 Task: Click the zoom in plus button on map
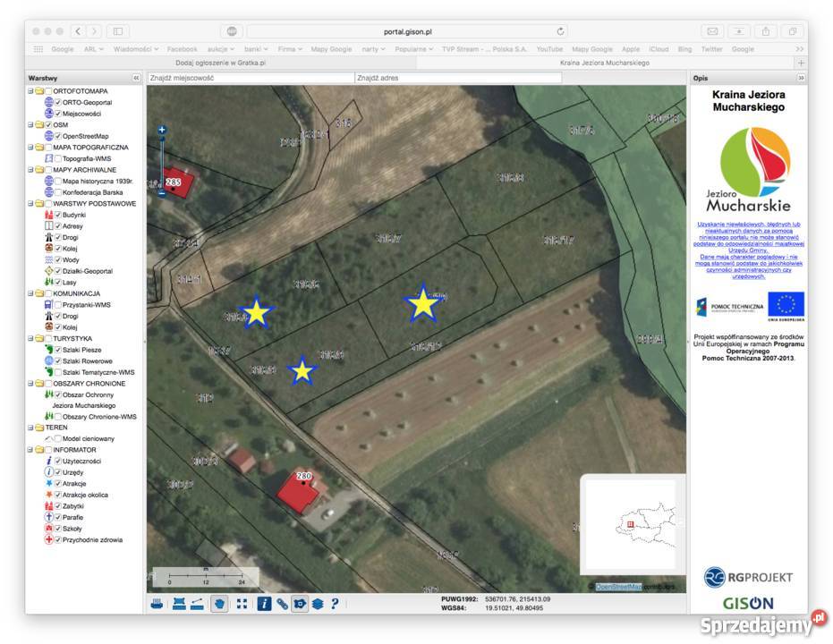162,131
